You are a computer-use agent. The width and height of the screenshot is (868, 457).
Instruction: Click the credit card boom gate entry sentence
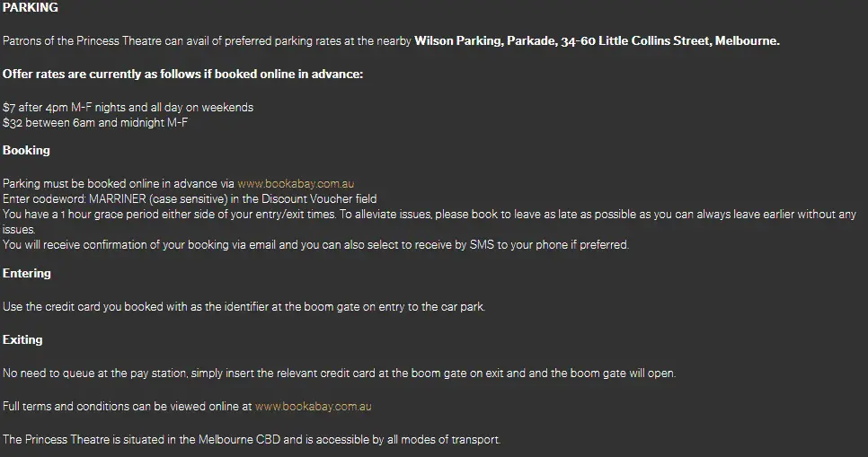244,306
